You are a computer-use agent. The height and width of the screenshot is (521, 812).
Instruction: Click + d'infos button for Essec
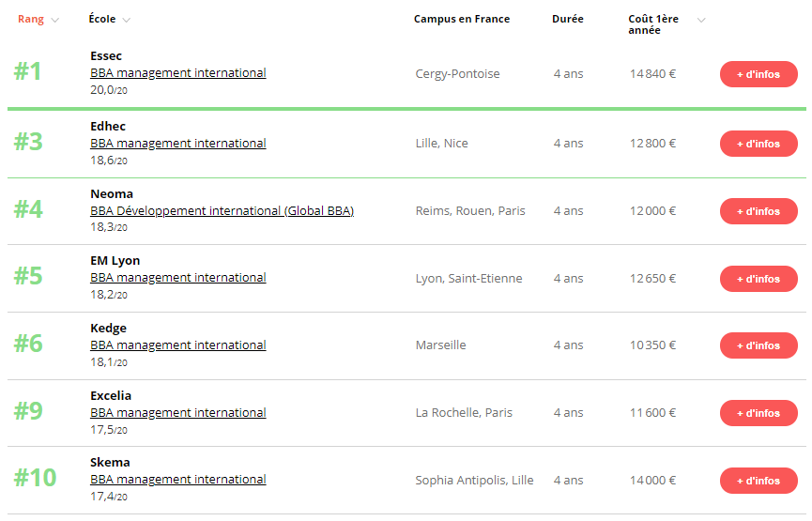(x=758, y=74)
